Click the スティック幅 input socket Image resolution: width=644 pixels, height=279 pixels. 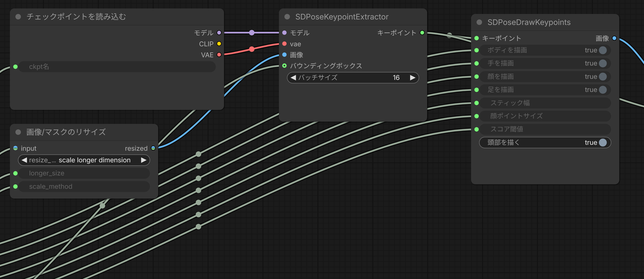pyautogui.click(x=477, y=103)
